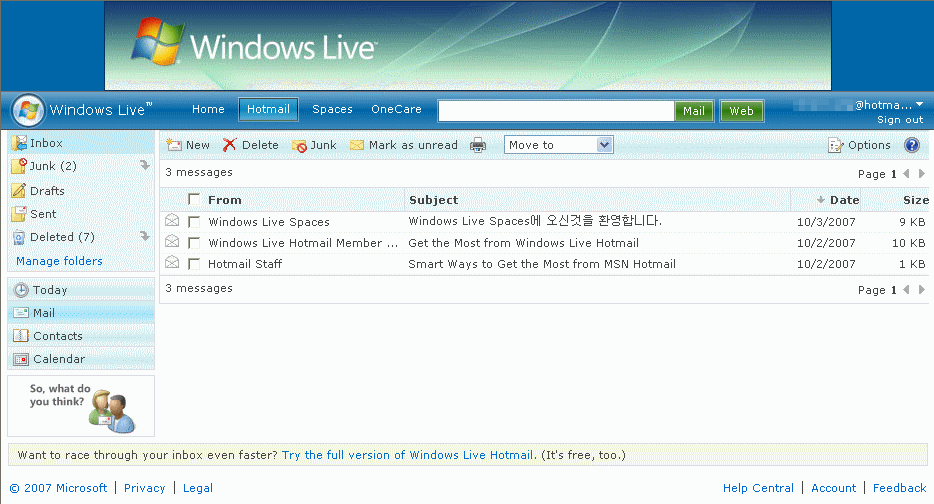The width and height of the screenshot is (934, 504).
Task: Open the Privacy link
Action: tap(144, 488)
